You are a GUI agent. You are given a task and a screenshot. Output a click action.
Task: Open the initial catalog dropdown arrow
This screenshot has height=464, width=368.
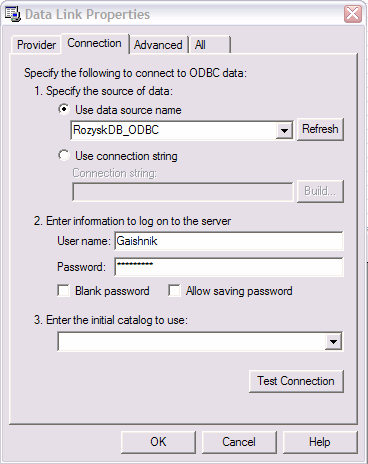click(x=333, y=341)
